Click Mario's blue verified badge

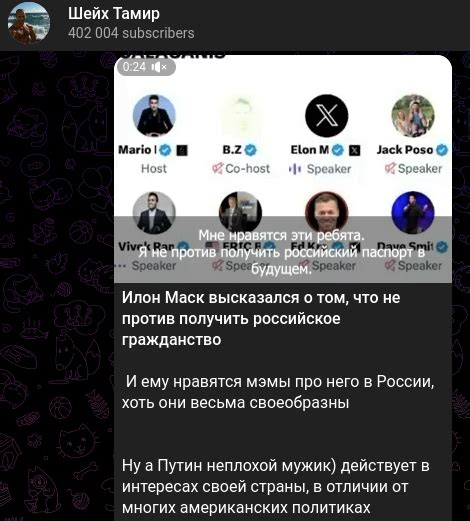tap(165, 150)
